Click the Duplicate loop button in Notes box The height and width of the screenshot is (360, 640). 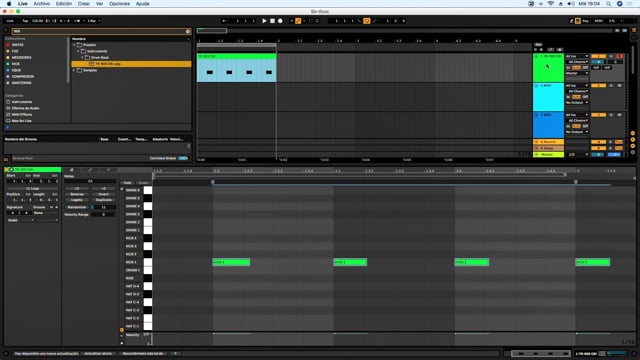pos(104,200)
